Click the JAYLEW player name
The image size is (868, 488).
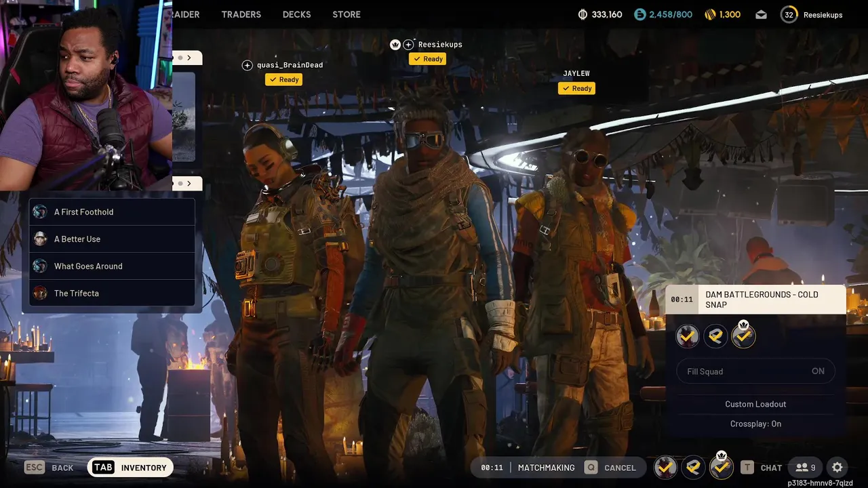(x=576, y=73)
